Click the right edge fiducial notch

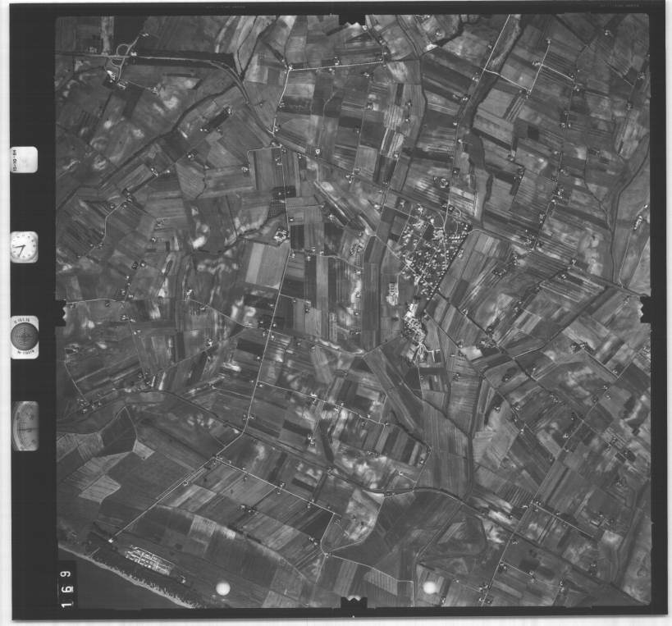pos(647,308)
